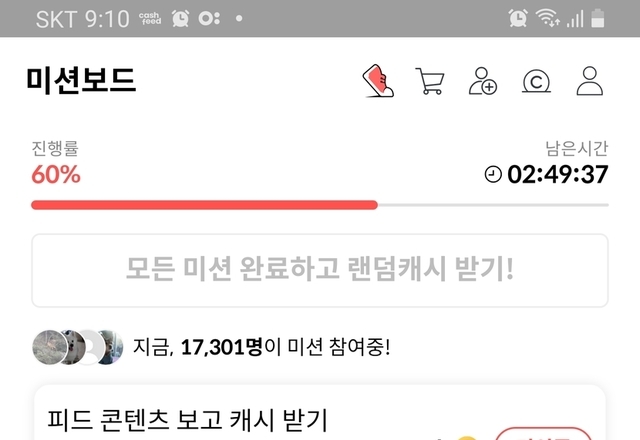Click the 모든 미션 완료하고 랜덤캐시 받기 button
Screen dimensions: 640x440
pyautogui.click(x=320, y=270)
